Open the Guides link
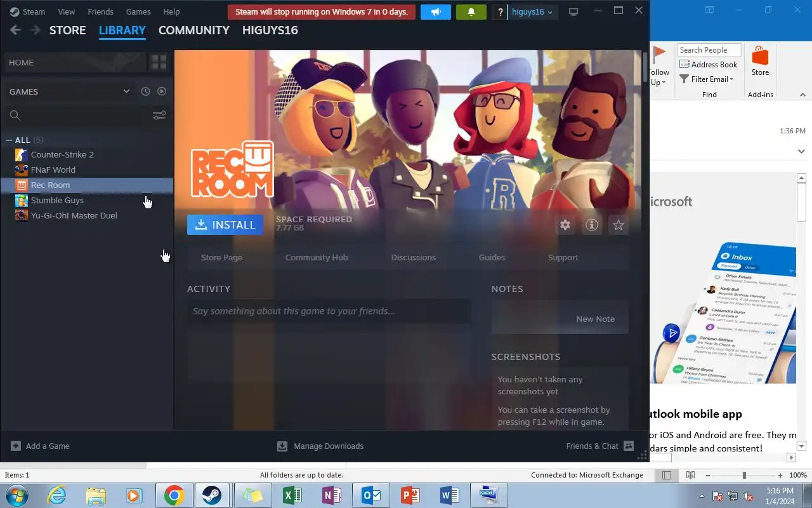812x508 pixels. coord(492,257)
